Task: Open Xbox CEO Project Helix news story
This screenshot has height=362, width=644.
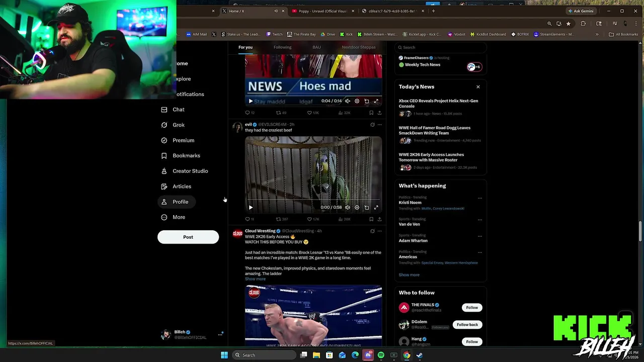Action: [x=441, y=108]
